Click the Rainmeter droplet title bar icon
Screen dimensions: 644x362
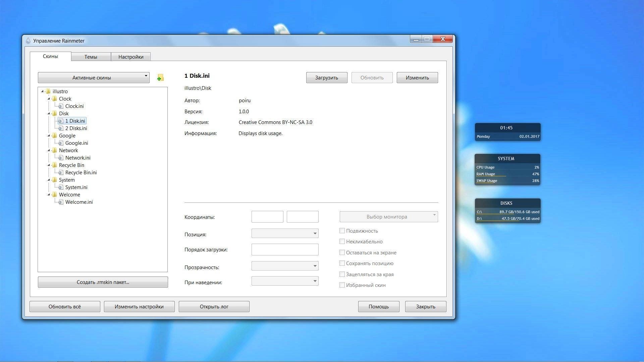click(28, 41)
